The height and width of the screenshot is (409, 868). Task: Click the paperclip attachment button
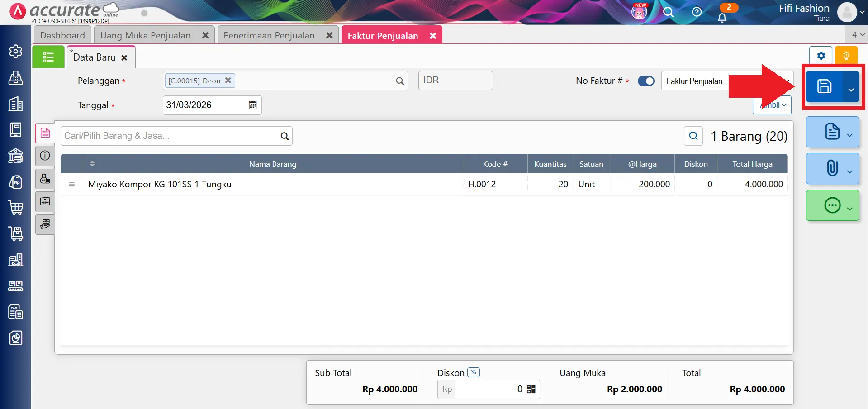[832, 168]
